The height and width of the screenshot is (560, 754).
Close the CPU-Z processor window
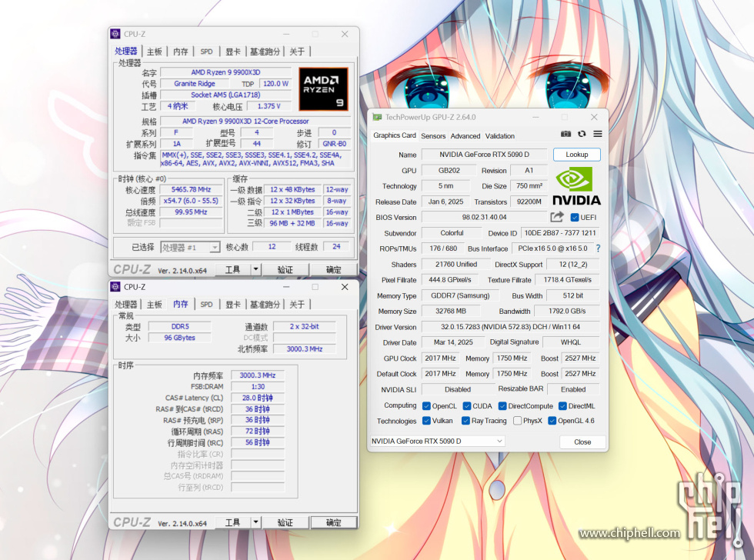click(x=345, y=34)
